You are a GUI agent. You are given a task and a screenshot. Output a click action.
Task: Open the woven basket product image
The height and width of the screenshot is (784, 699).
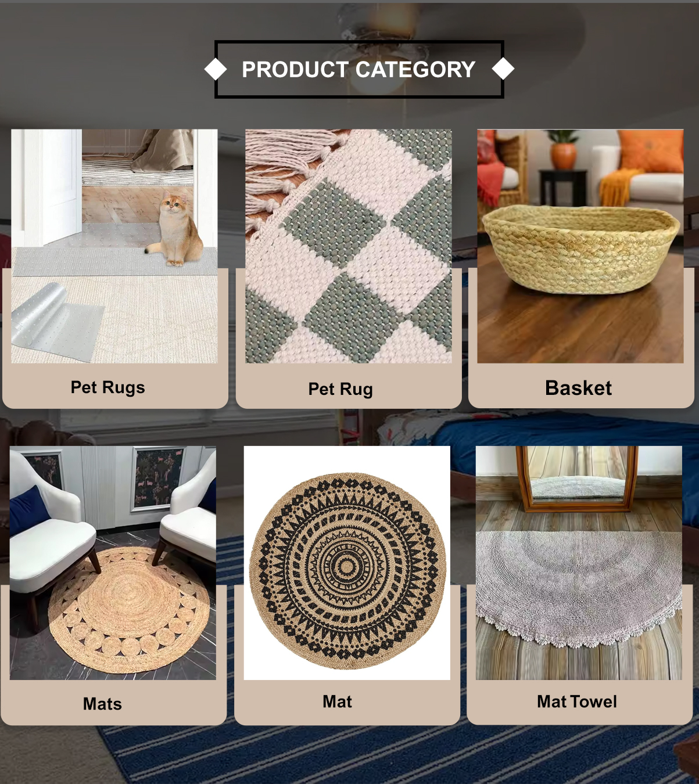[580, 246]
